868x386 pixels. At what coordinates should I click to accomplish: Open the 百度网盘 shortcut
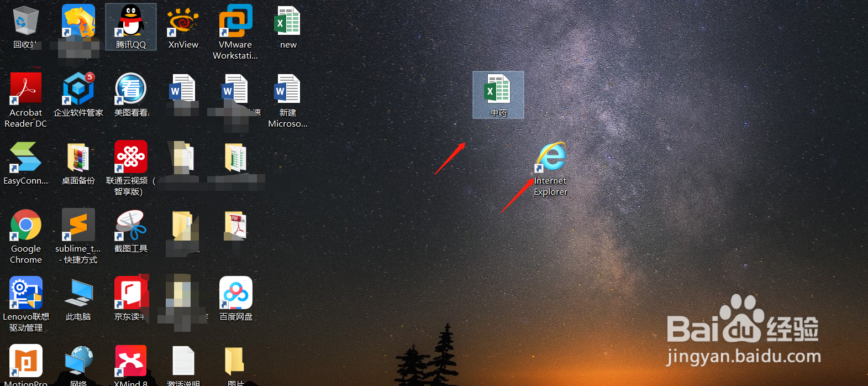[x=235, y=299]
